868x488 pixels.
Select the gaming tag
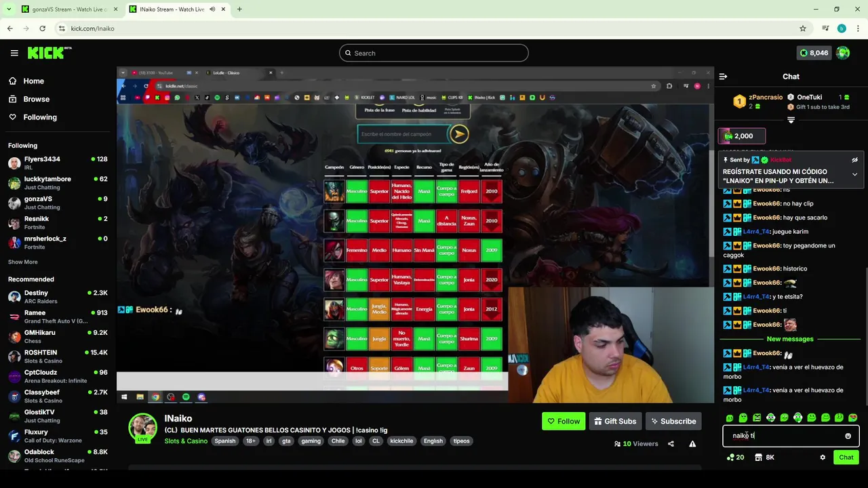(311, 441)
